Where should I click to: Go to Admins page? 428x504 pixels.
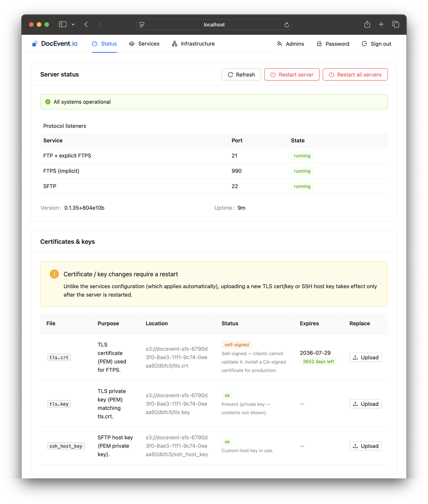click(290, 44)
